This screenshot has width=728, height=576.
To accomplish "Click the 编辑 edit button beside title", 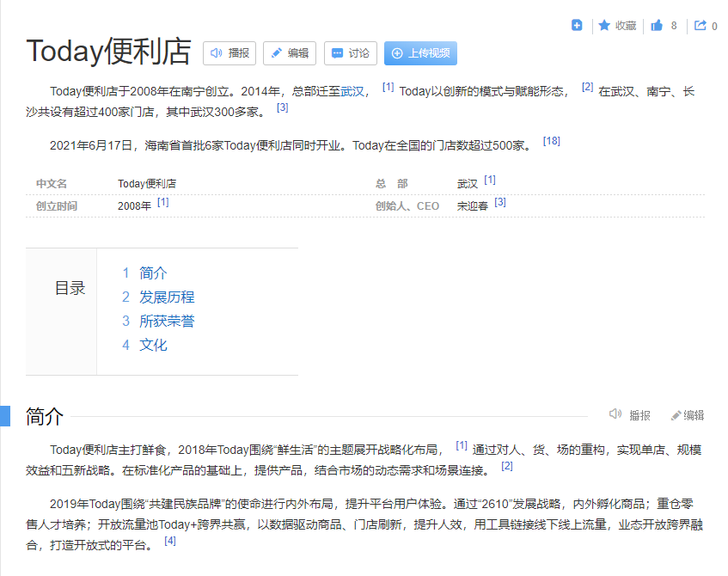I will pos(290,53).
